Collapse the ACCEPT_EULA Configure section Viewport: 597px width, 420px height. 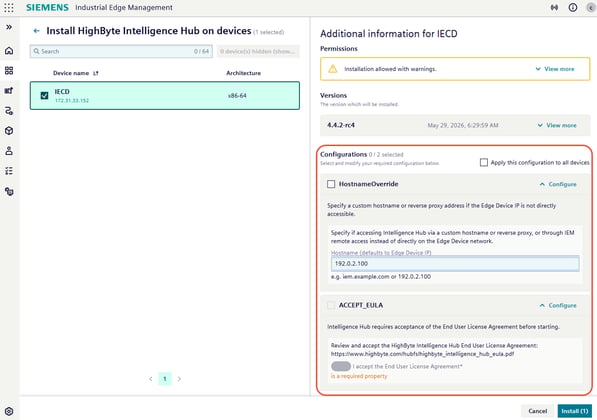pos(558,305)
